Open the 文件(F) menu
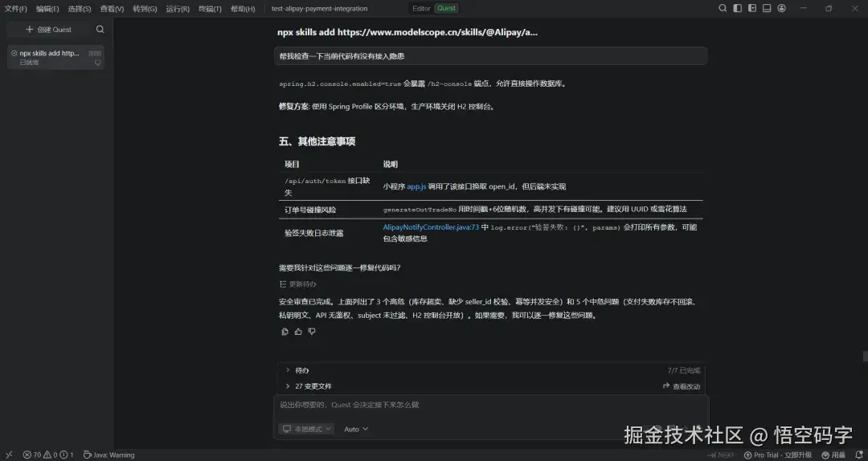Viewport: 868px width, 461px height. [15, 9]
